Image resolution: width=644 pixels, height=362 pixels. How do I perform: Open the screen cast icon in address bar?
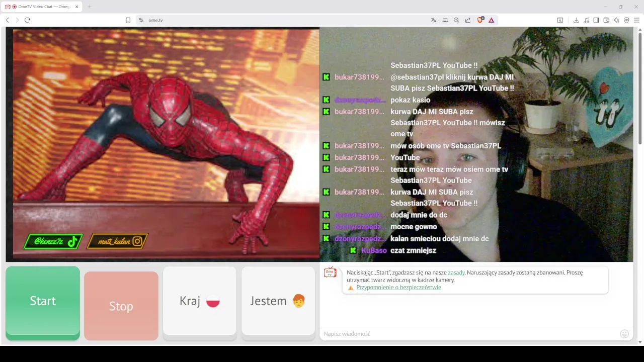[x=445, y=20]
